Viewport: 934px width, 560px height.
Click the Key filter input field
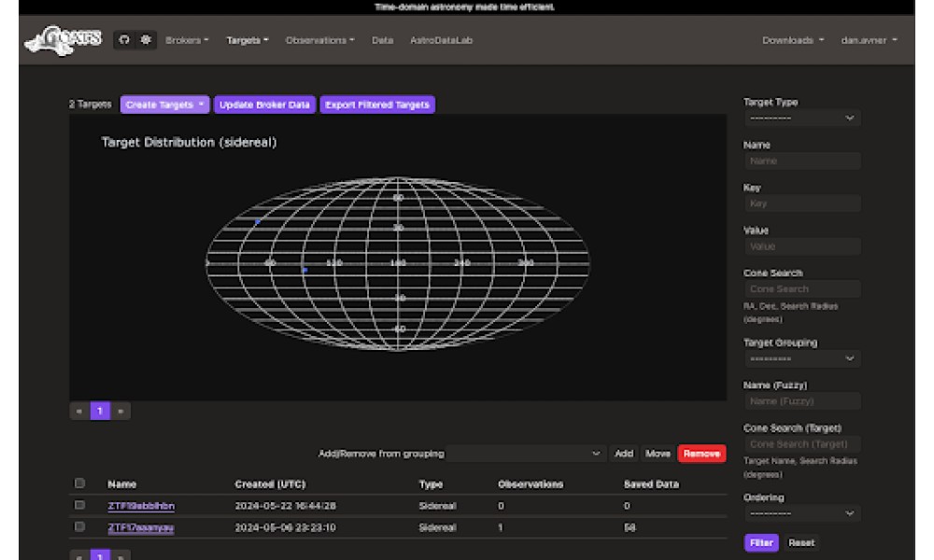click(x=801, y=203)
